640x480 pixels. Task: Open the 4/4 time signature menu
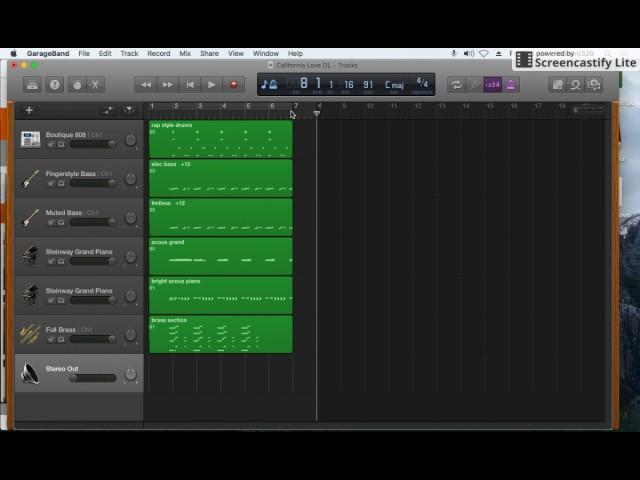(422, 83)
